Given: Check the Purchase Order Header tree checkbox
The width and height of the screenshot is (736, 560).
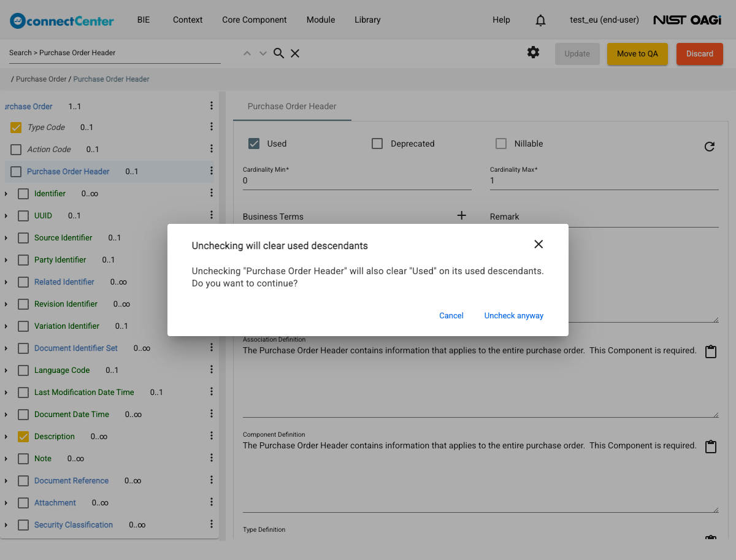Looking at the screenshot, I should click(x=16, y=172).
